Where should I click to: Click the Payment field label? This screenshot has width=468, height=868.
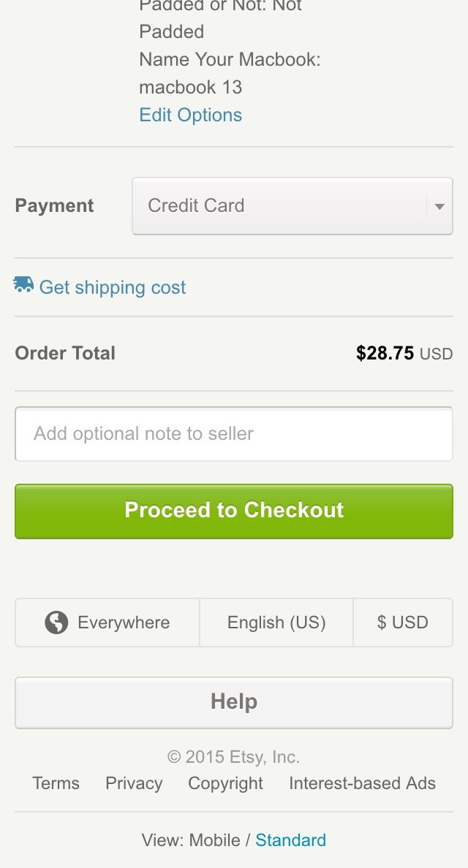[55, 206]
